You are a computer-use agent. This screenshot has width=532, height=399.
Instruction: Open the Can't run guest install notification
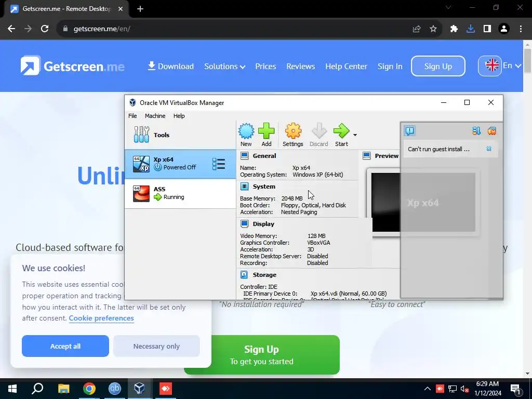[x=438, y=149]
